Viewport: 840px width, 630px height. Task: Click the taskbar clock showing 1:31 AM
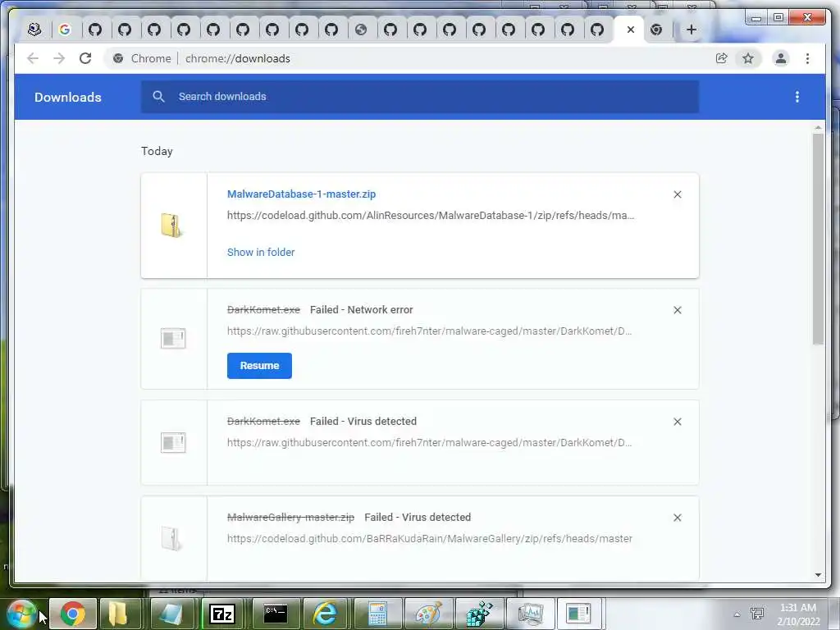(798, 614)
